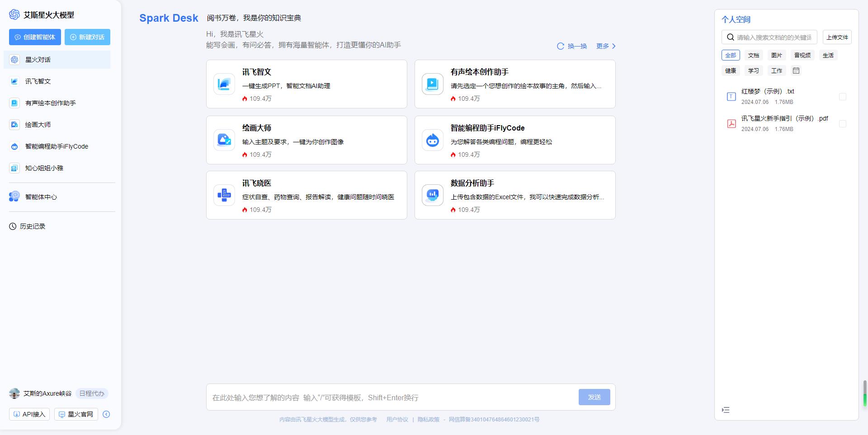Image resolution: width=868 pixels, height=435 pixels.
Task: Select 全部 filter tab
Action: click(x=731, y=55)
